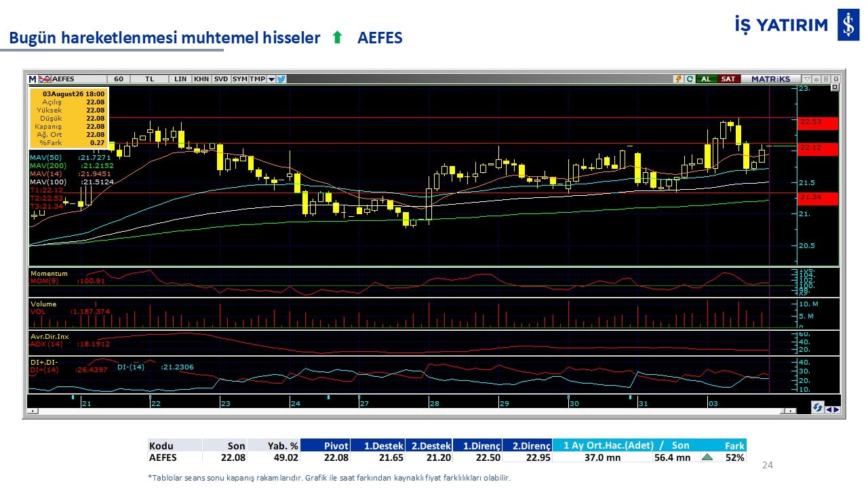Viewport: 868px width, 488px height.
Task: Click the MAV(100) indicator label
Action: [x=48, y=182]
